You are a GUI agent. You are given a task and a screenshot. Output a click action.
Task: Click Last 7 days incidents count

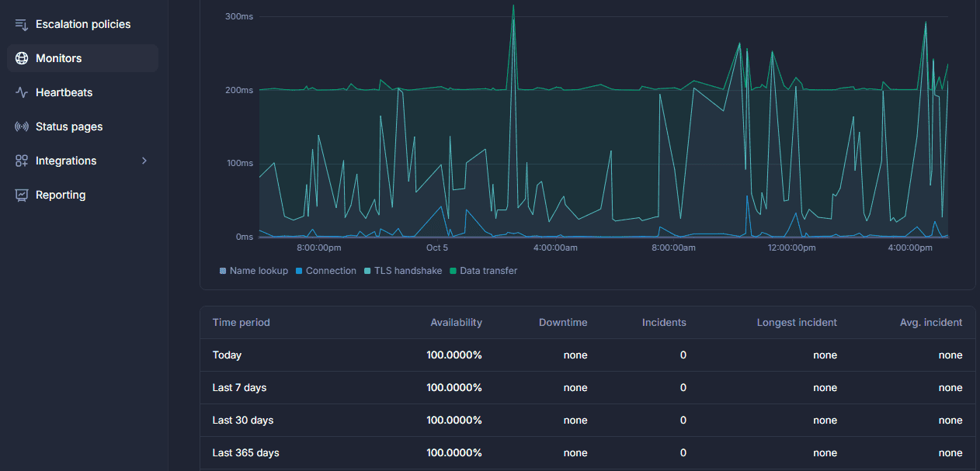[x=683, y=387]
